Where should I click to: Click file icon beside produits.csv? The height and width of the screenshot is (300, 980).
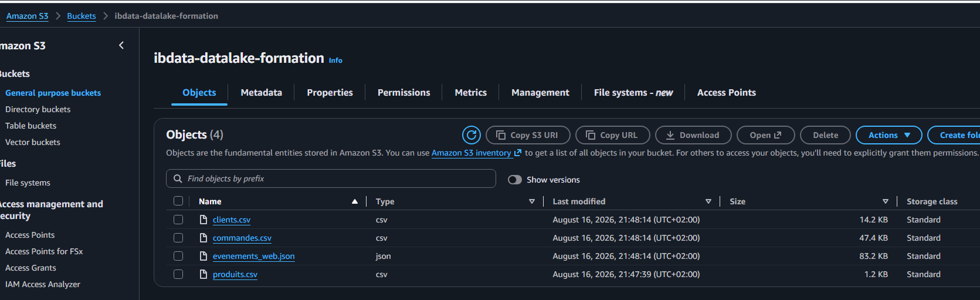point(204,274)
